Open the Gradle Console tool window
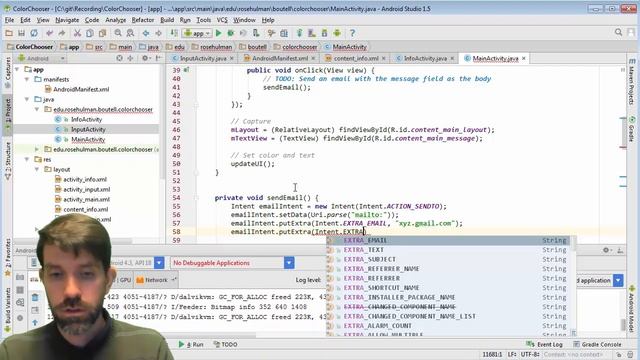 pos(597,344)
